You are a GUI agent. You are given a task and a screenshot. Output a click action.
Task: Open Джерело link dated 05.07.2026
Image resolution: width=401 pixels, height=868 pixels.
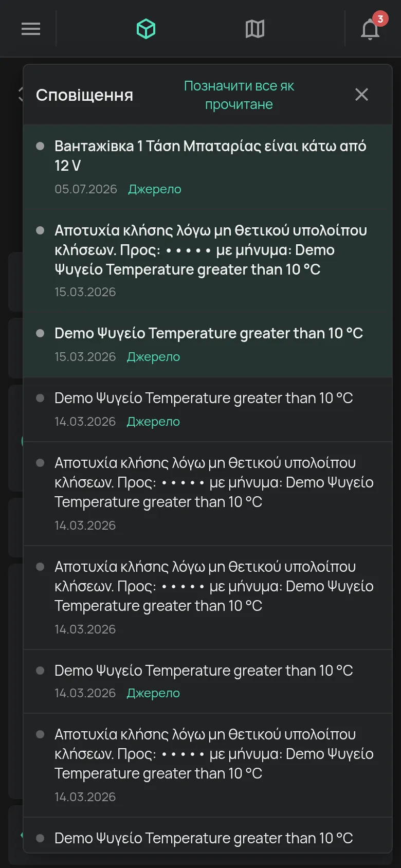155,189
